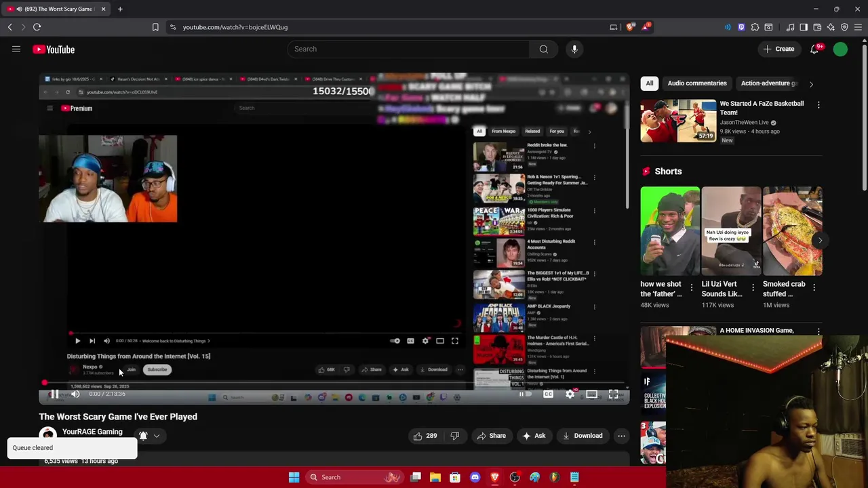Open the Windows Start menu
The height and width of the screenshot is (488, 868).
coord(294,477)
